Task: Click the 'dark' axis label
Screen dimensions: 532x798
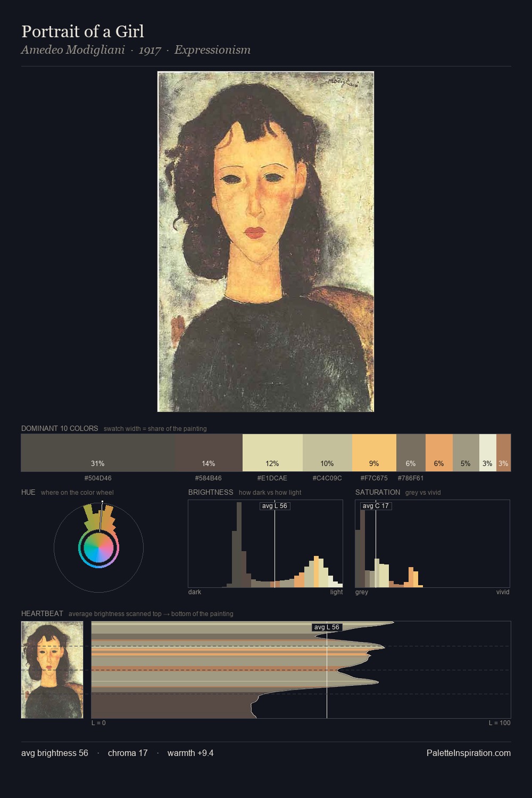Action: 195,592
